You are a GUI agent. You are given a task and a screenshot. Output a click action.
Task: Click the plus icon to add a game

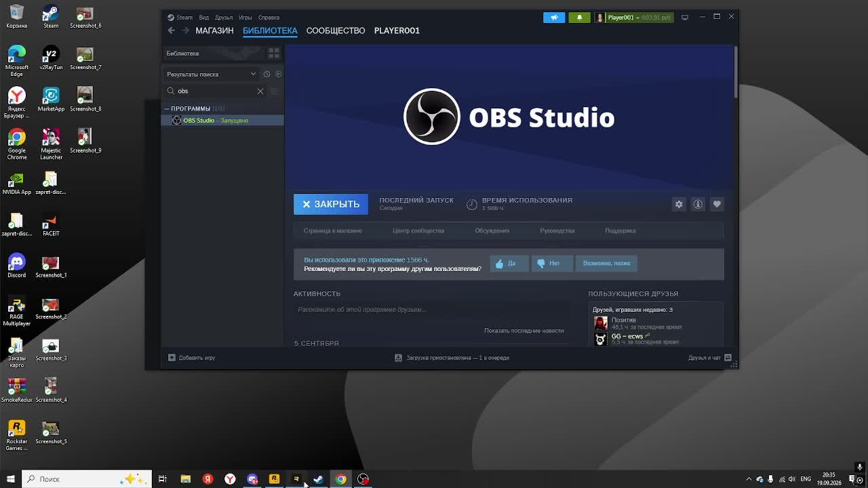[x=172, y=358]
